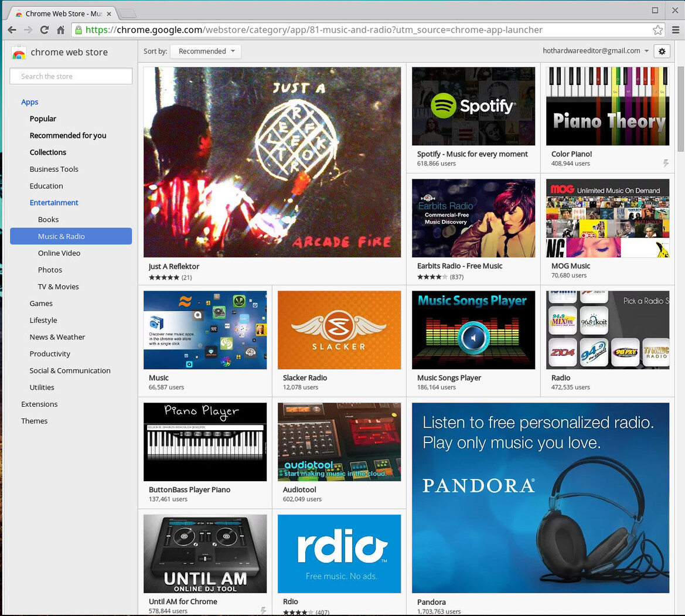The height and width of the screenshot is (616, 685).
Task: Open the Rdio blue thumbnail
Action: (x=339, y=553)
